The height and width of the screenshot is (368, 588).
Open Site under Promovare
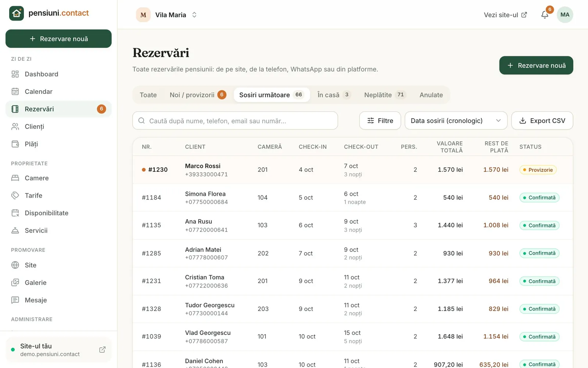click(x=58, y=265)
